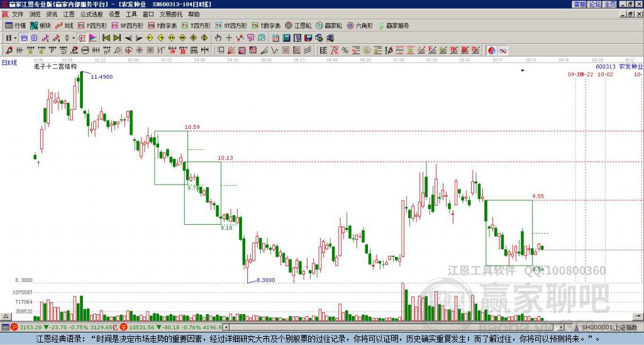The height and width of the screenshot is (345, 644).
Task: Open the 日 period dropdown
Action: coord(11,38)
